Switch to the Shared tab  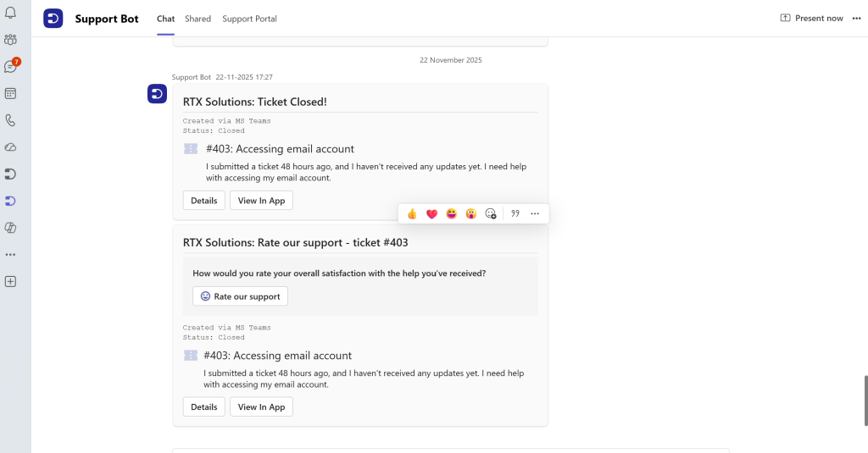click(198, 19)
